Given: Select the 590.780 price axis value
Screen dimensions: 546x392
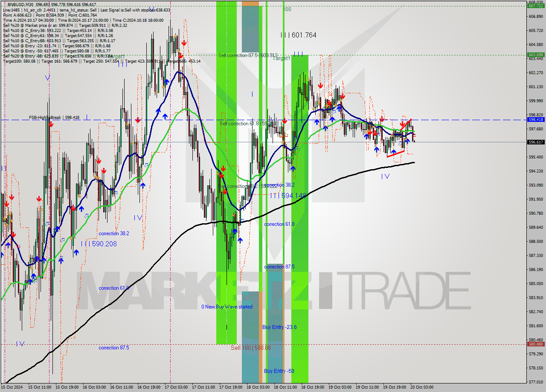Looking at the screenshot, I should (x=536, y=213).
